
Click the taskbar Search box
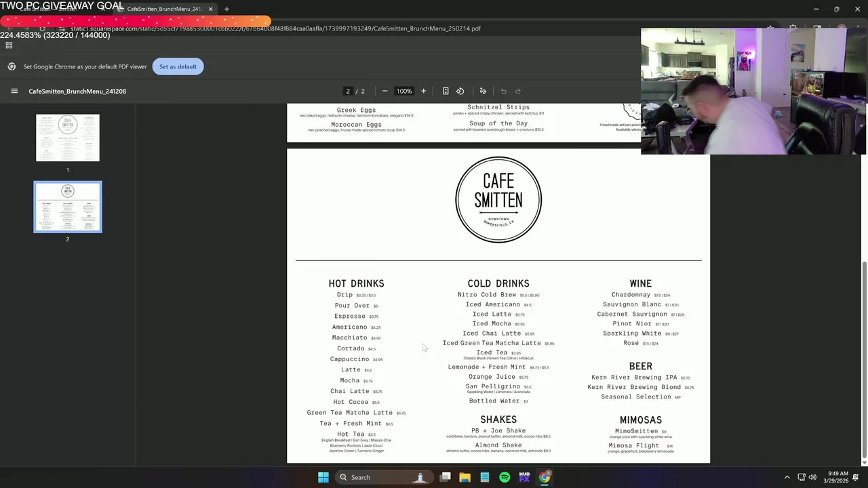pyautogui.click(x=384, y=477)
